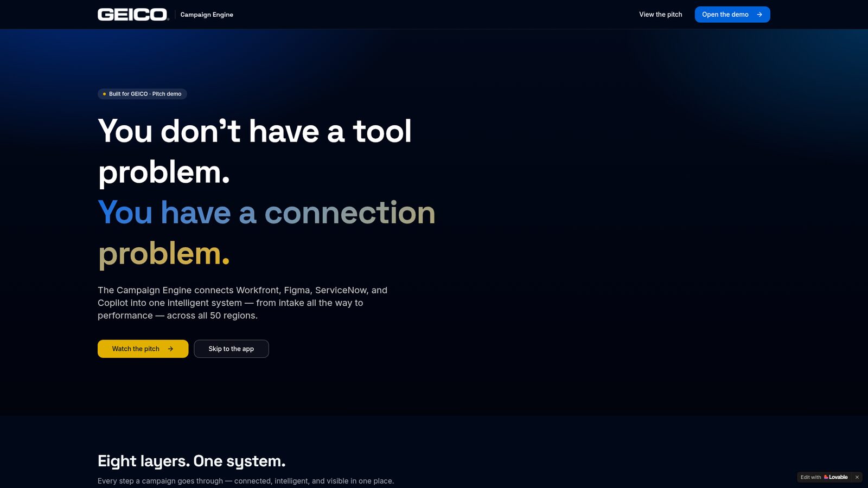Click the GEICO logo in header
Image resolution: width=868 pixels, height=488 pixels.
coord(133,15)
